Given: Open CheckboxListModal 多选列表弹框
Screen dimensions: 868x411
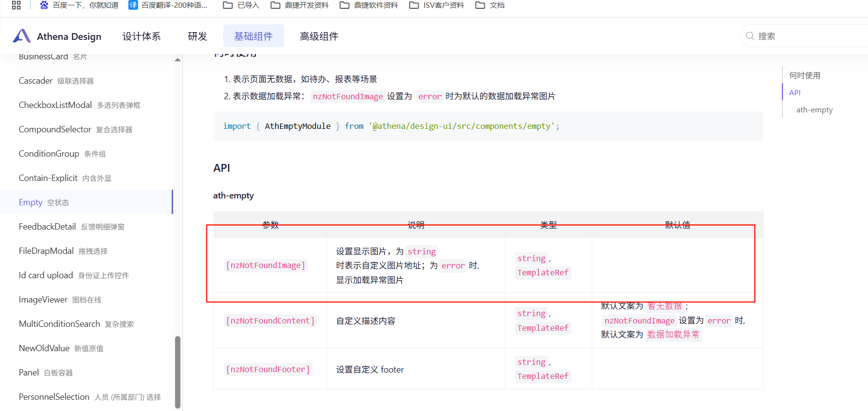Looking at the screenshot, I should pos(79,105).
